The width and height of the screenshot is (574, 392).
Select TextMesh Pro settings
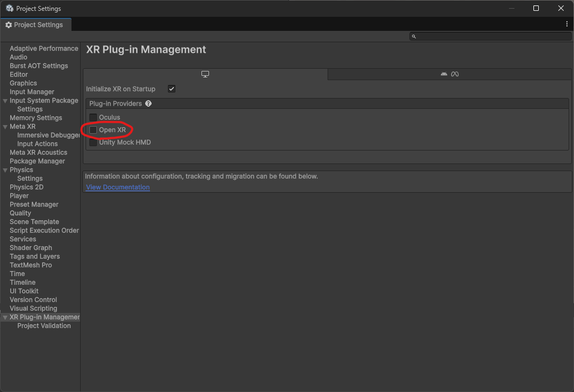pos(31,265)
